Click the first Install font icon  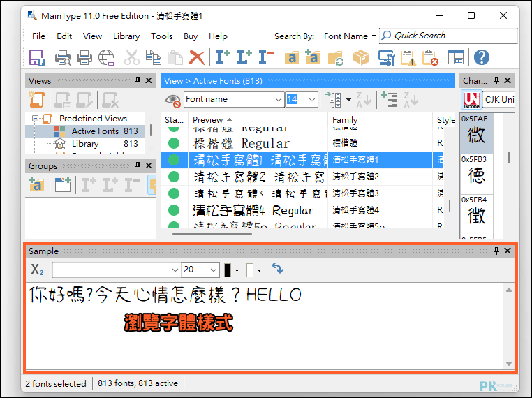tap(223, 57)
